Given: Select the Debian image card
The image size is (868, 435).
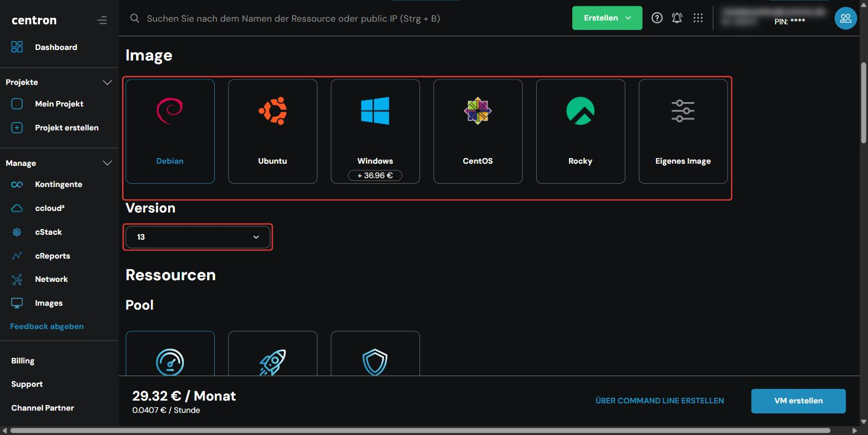Looking at the screenshot, I should pyautogui.click(x=170, y=131).
